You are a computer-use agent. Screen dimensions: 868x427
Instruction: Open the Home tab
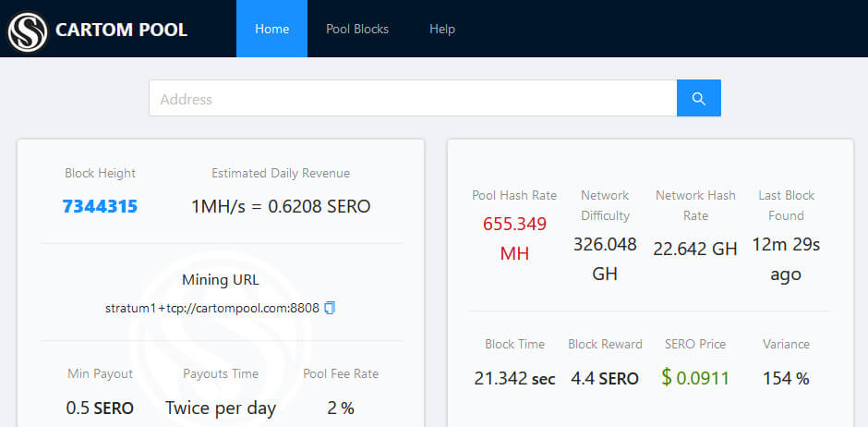(271, 29)
